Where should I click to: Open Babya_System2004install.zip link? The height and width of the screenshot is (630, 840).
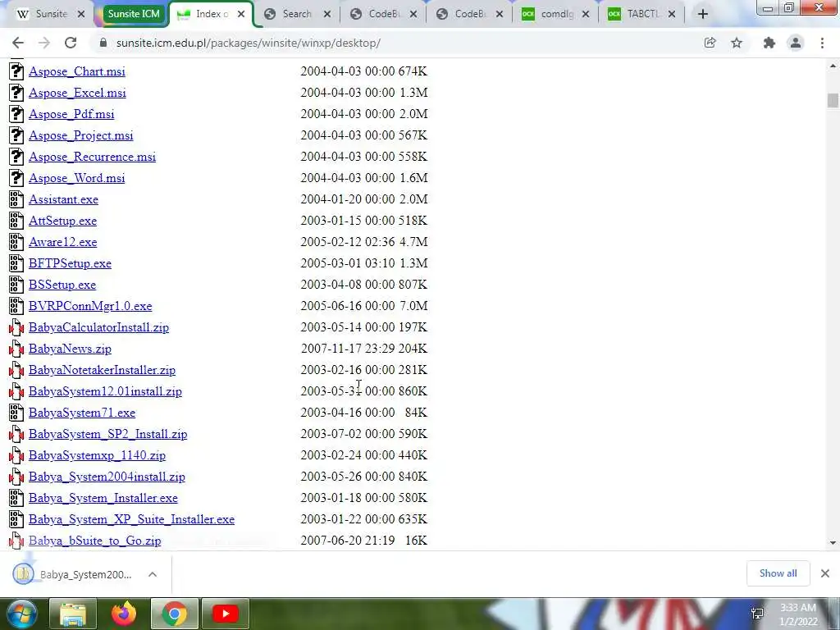(x=107, y=477)
